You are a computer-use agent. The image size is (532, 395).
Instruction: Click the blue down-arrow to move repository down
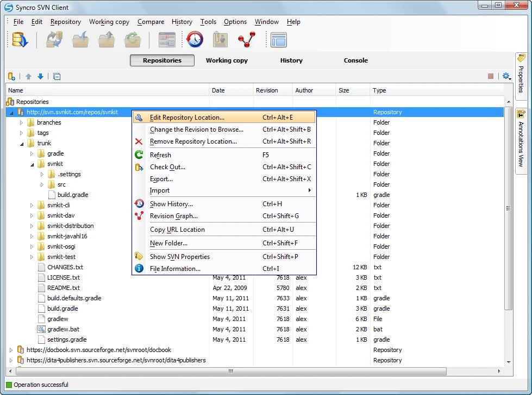pyautogui.click(x=40, y=76)
